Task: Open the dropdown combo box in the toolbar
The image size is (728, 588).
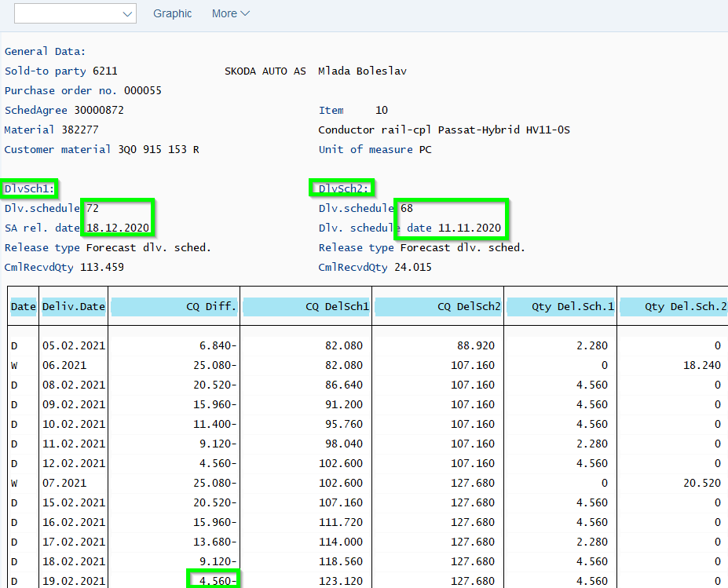Action: click(x=75, y=13)
